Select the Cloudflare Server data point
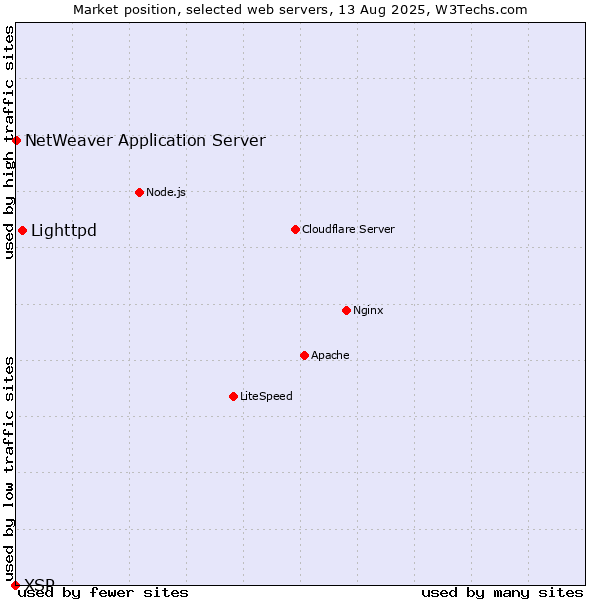 (x=295, y=229)
